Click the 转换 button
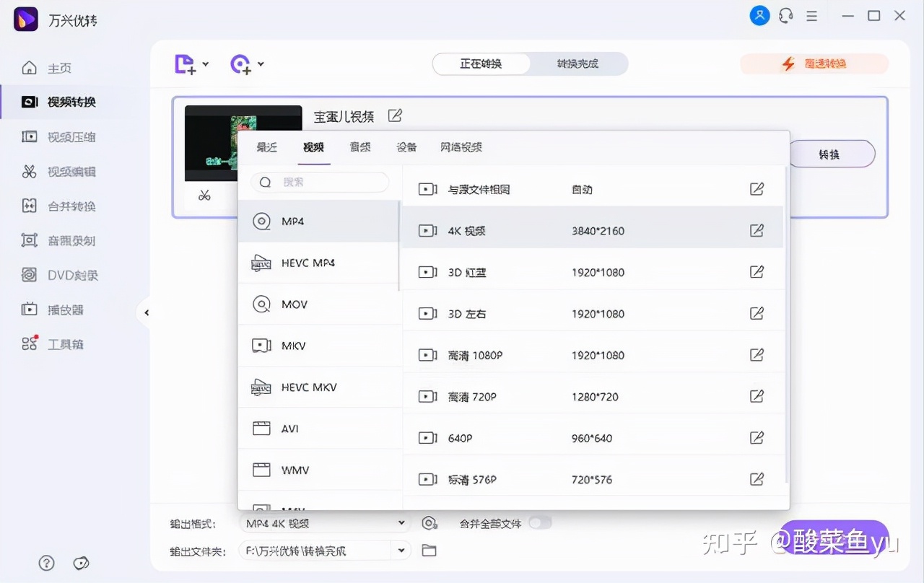The width and height of the screenshot is (924, 583). point(832,154)
